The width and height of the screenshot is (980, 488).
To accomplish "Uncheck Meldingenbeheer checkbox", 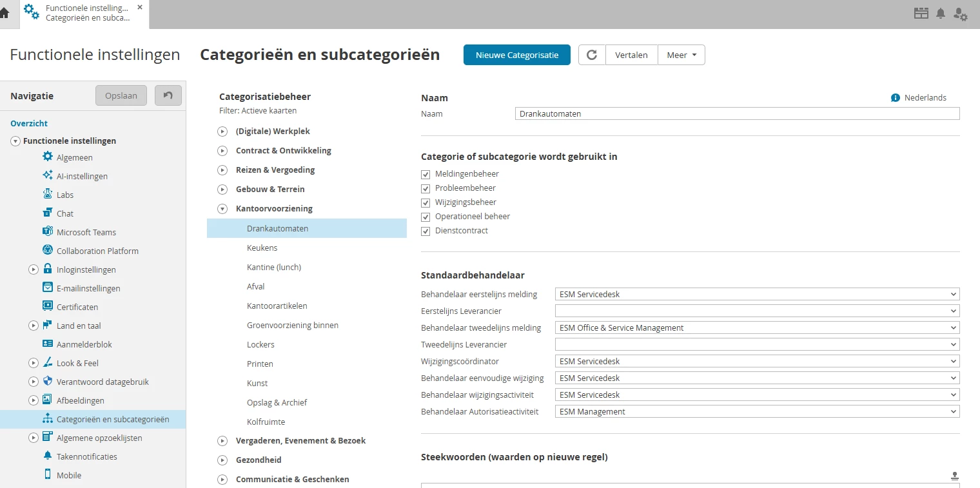I will click(x=426, y=174).
